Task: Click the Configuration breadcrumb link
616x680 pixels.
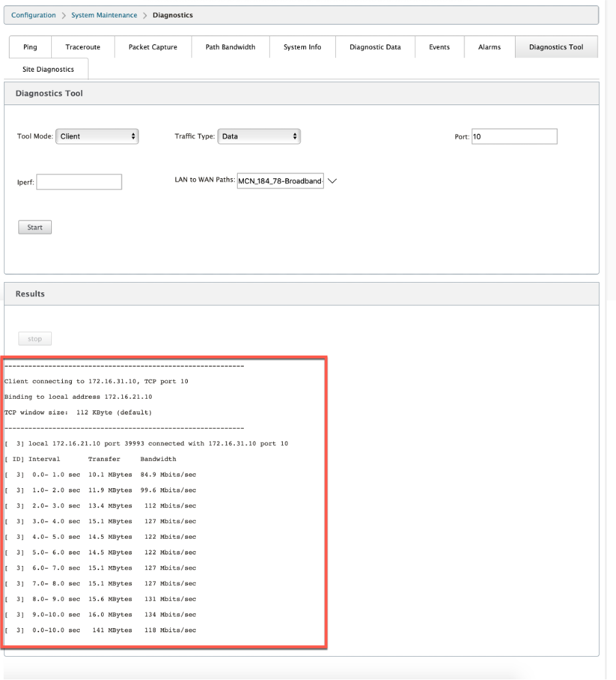Action: pos(33,15)
